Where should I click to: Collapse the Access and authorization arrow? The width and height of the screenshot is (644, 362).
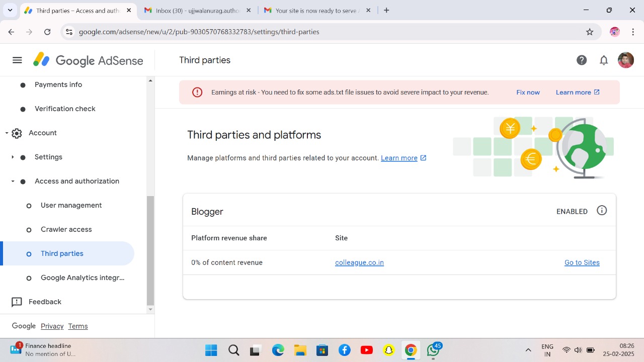point(13,182)
